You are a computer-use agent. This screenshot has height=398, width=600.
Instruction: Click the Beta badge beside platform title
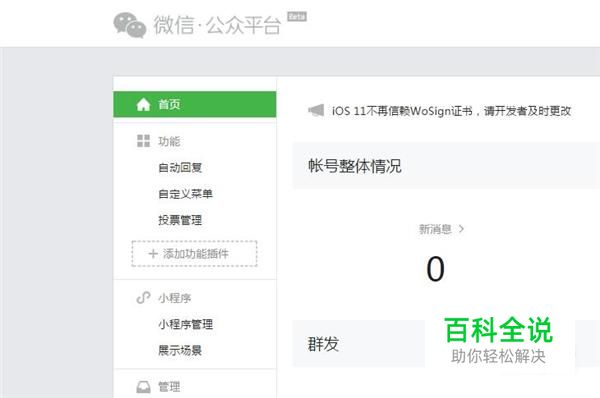click(297, 16)
